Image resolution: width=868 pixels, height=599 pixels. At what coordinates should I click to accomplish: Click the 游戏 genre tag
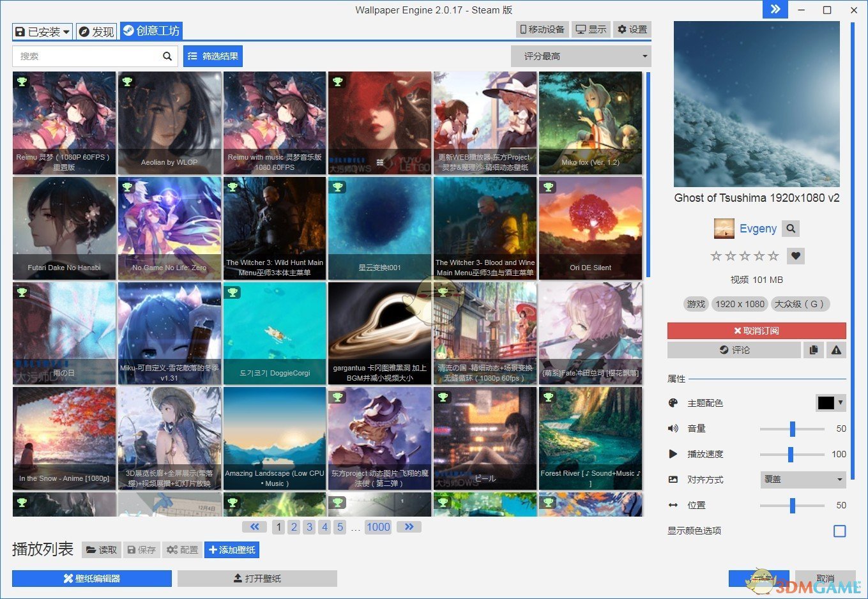696,304
